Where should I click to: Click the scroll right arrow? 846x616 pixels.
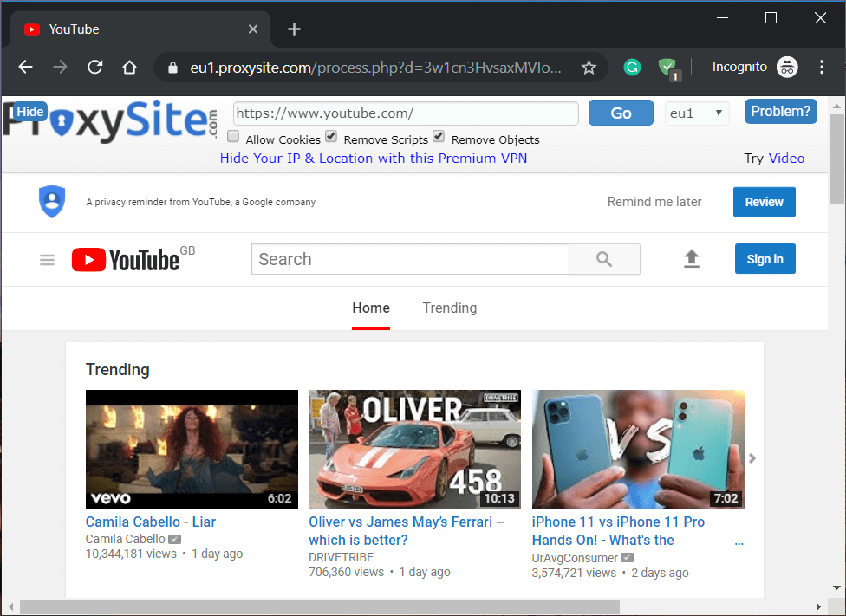click(818, 606)
